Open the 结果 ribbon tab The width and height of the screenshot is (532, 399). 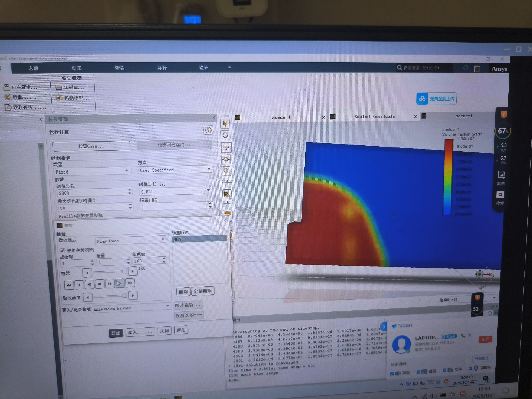pos(77,68)
